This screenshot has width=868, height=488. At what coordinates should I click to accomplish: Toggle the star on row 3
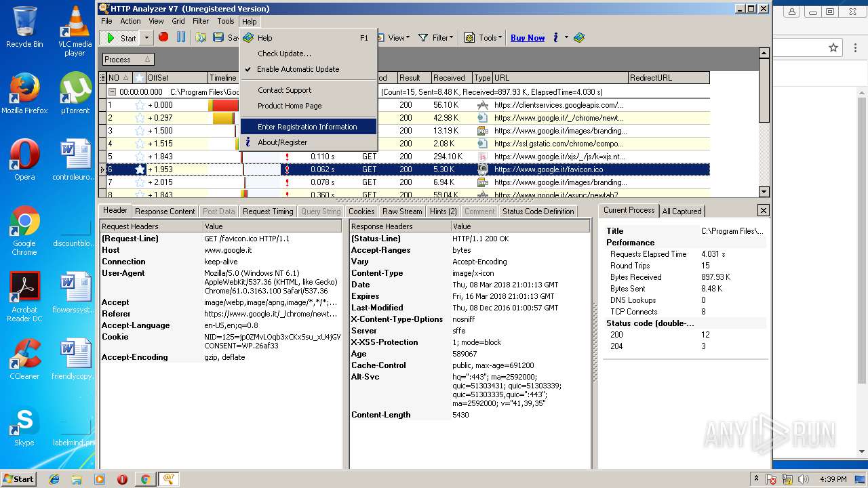pos(140,131)
